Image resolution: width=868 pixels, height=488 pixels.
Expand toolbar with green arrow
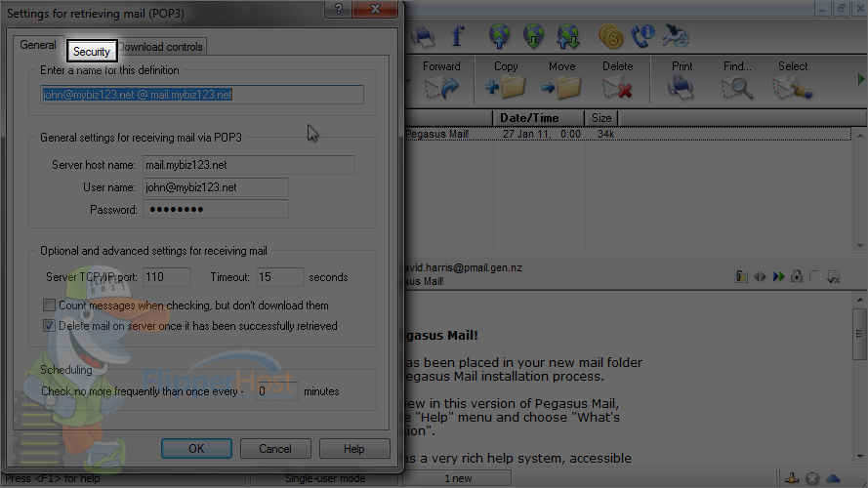click(861, 79)
